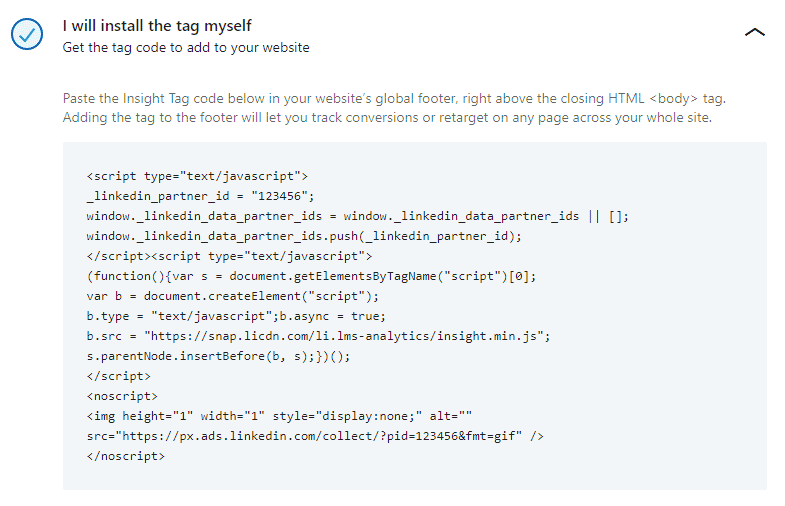The image size is (785, 506).
Task: Click the _linkedin_data_partner_ids.push code line
Action: pos(304,236)
